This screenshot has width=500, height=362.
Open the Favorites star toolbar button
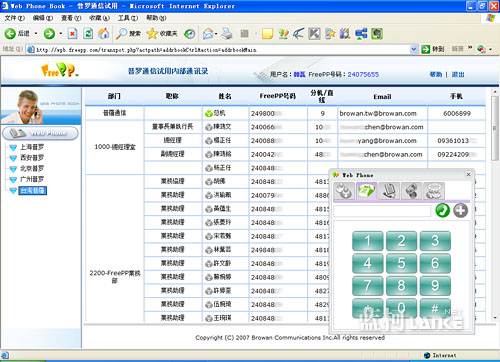coord(162,33)
